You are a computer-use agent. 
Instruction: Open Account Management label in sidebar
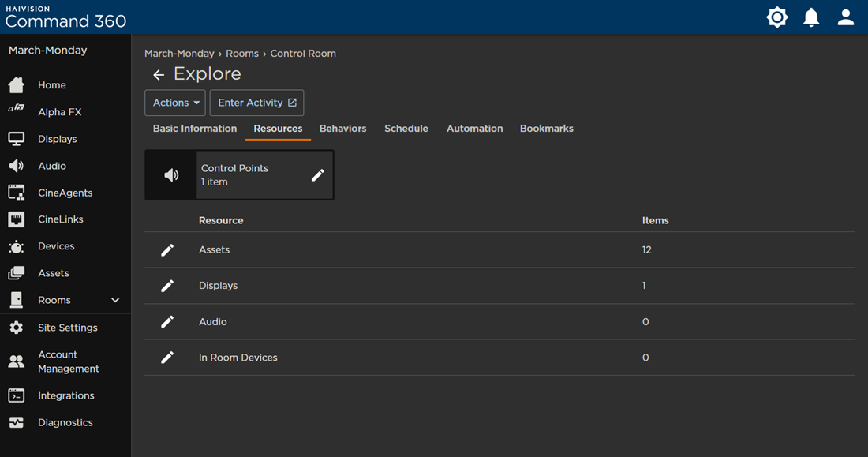click(69, 361)
